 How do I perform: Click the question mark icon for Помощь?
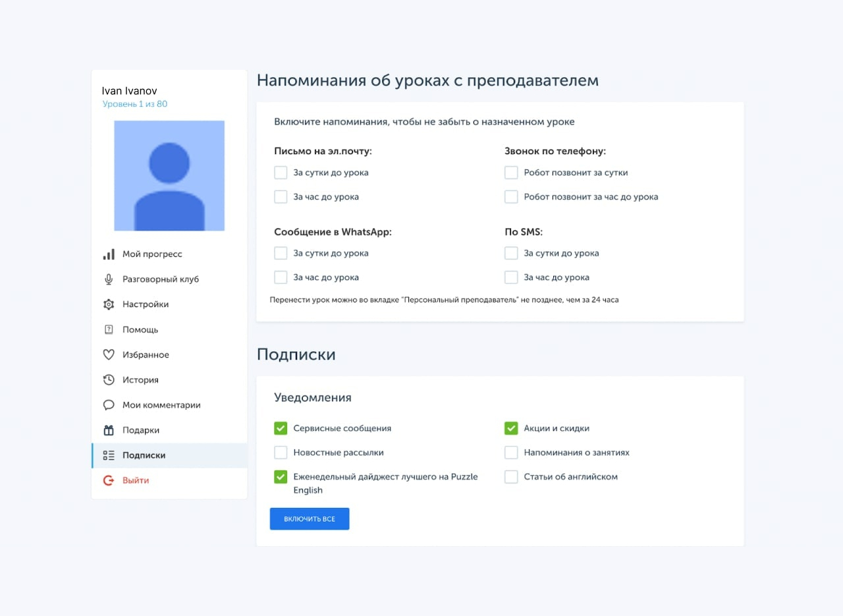[109, 329]
